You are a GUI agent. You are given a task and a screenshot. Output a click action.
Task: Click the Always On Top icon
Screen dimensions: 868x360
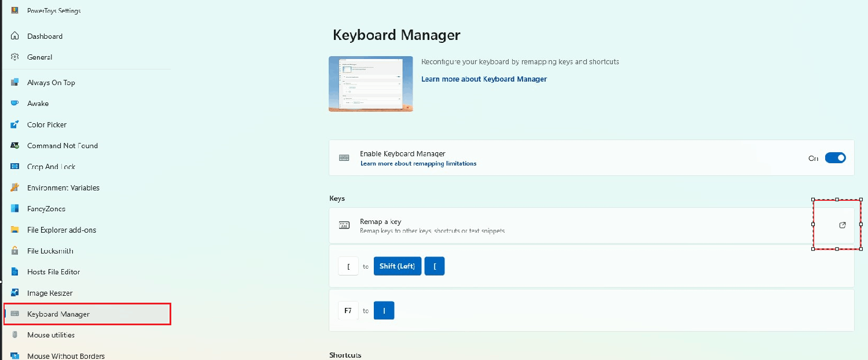click(x=15, y=82)
